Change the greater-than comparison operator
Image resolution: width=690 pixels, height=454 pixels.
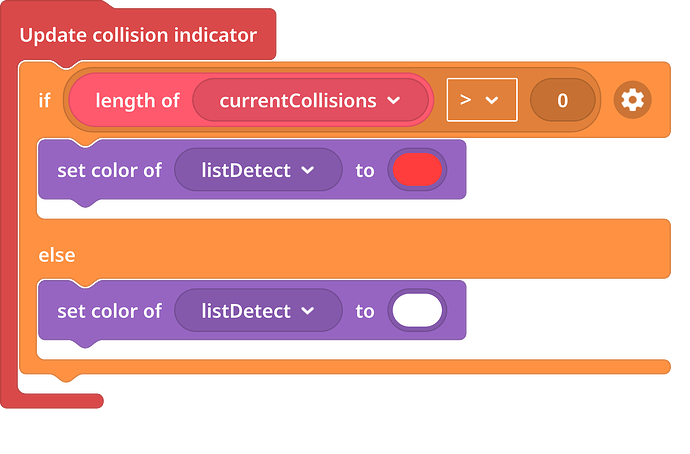(x=482, y=100)
